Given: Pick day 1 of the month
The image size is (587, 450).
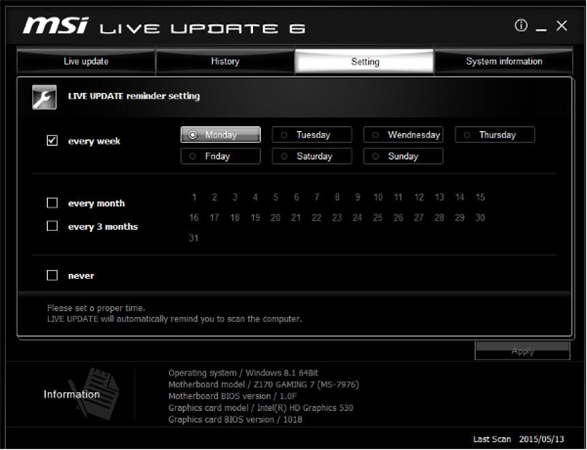Looking at the screenshot, I should 194,197.
